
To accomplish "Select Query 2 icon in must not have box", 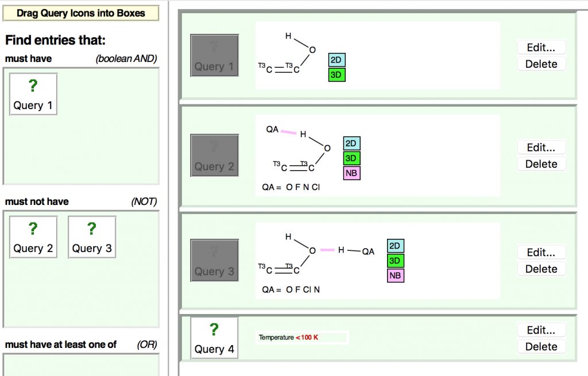I will point(33,237).
